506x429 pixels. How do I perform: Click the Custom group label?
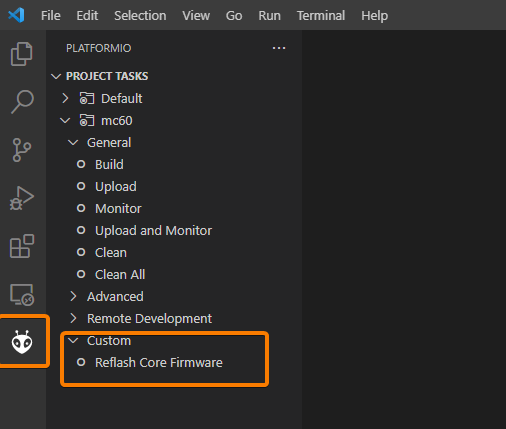(x=109, y=341)
